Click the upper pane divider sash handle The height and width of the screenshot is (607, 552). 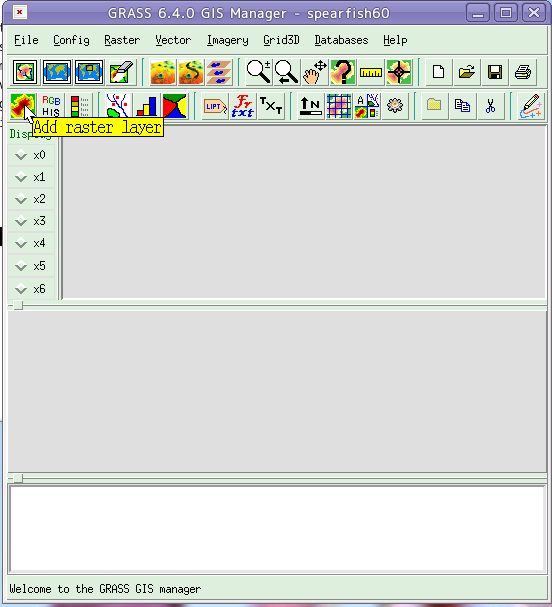click(x=18, y=305)
